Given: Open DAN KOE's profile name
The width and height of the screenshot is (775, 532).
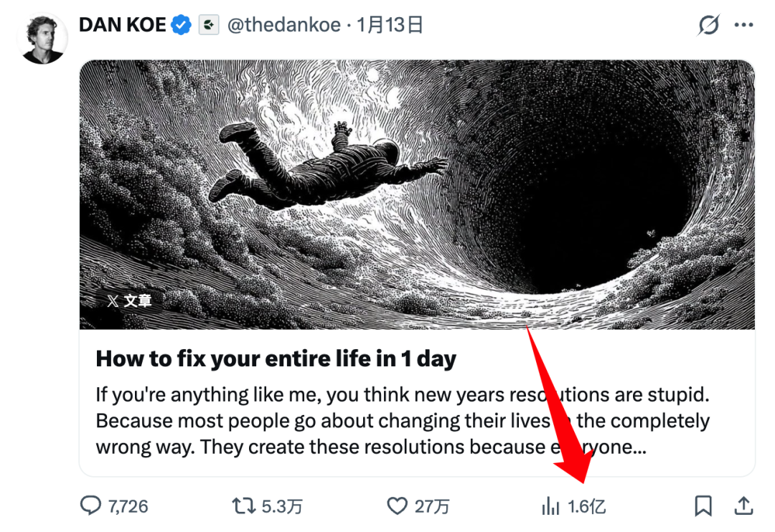Looking at the screenshot, I should [122, 24].
